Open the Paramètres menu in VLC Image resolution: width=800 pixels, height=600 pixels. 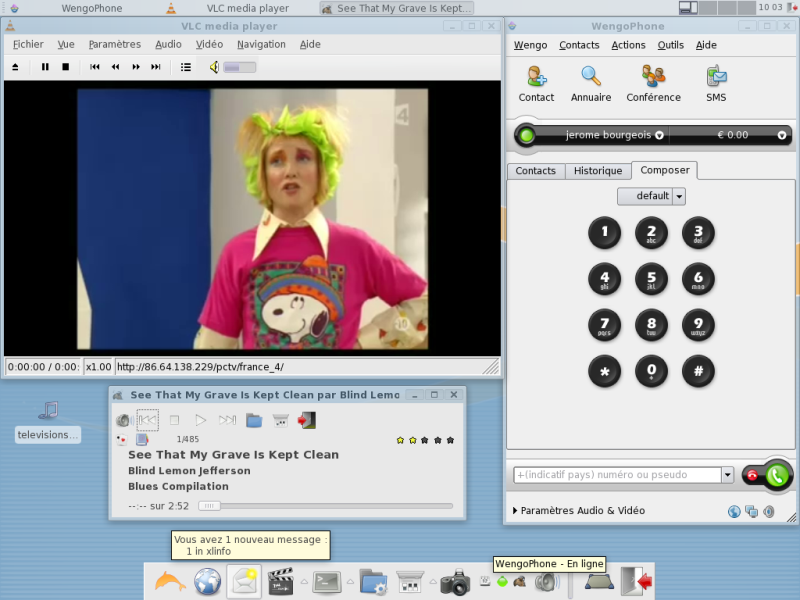tap(115, 44)
